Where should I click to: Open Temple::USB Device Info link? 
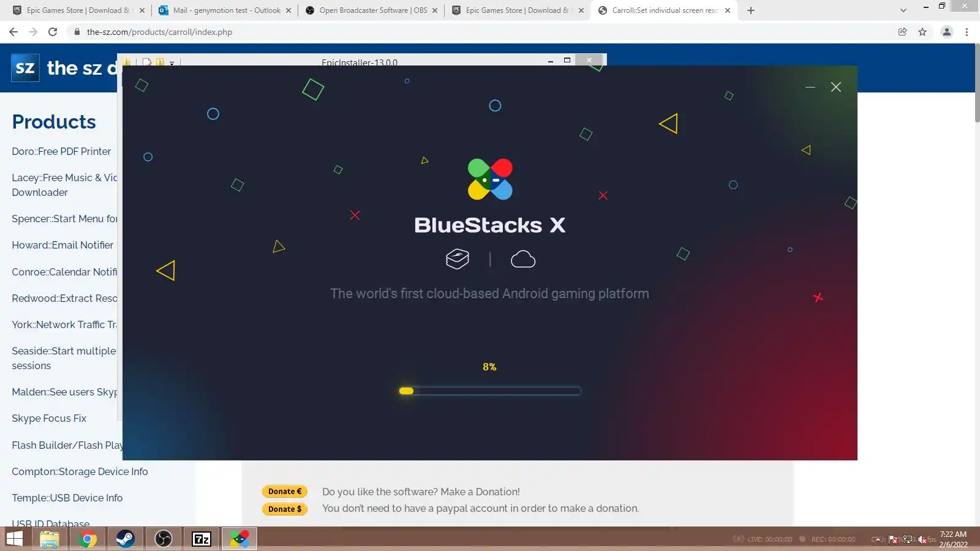pos(67,498)
